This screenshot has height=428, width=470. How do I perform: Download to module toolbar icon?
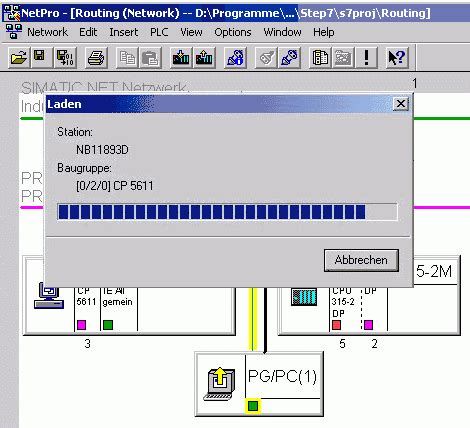[181, 58]
